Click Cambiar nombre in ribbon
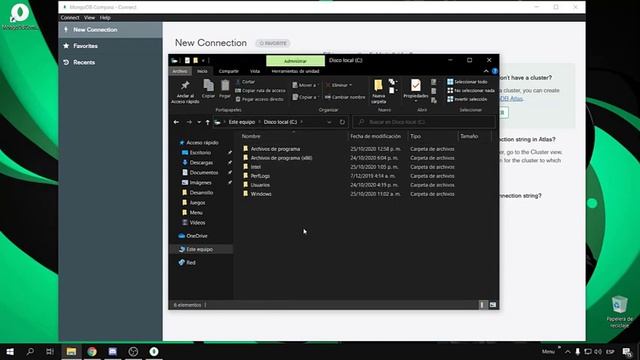The width and height of the screenshot is (640, 360). (345, 97)
